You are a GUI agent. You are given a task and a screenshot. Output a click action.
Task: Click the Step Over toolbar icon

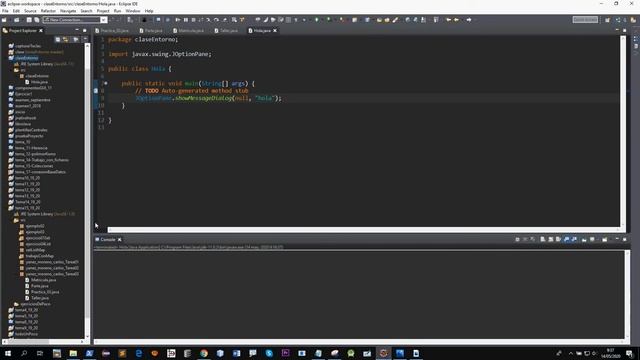(216, 20)
